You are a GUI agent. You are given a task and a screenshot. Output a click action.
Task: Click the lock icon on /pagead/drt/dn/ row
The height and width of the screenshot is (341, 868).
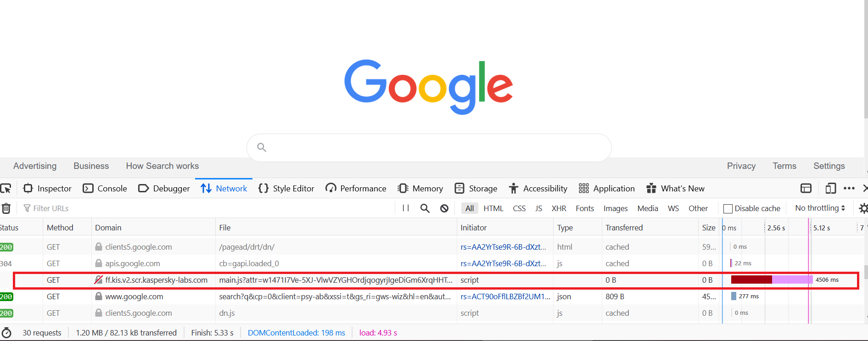point(99,246)
